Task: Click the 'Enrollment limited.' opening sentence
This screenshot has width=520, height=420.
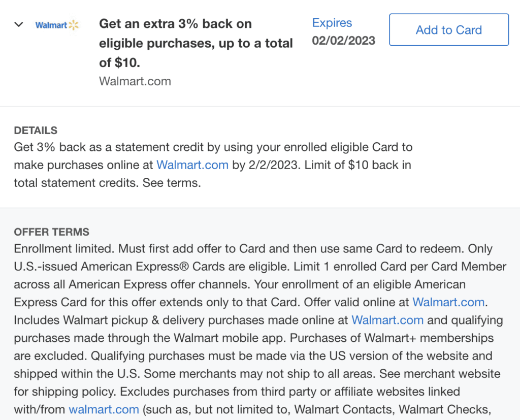Action: coord(64,248)
